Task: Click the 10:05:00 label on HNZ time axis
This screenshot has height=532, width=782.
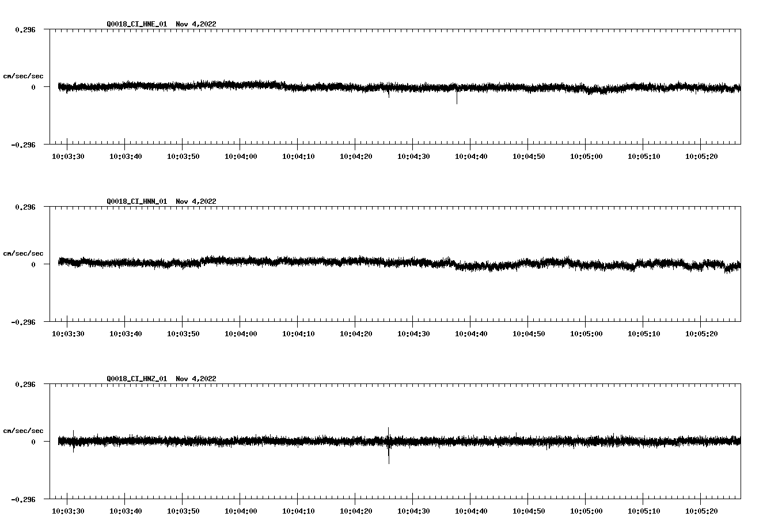Action: coord(586,511)
